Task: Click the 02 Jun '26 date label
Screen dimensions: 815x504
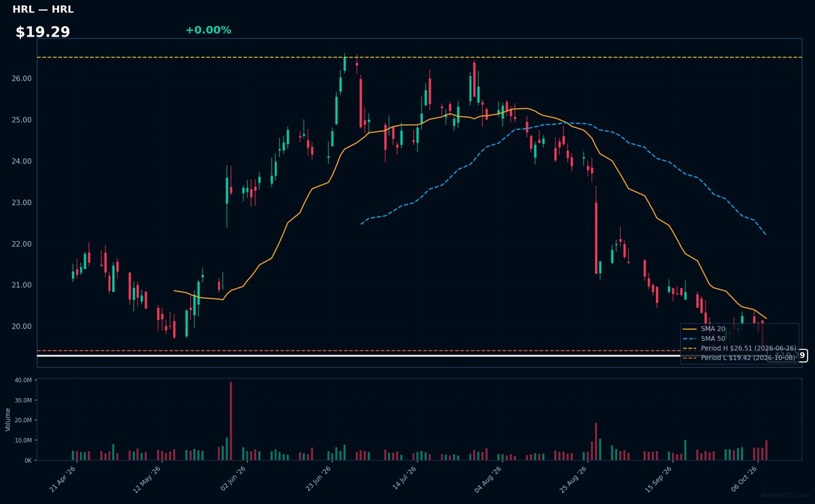Action: click(232, 478)
